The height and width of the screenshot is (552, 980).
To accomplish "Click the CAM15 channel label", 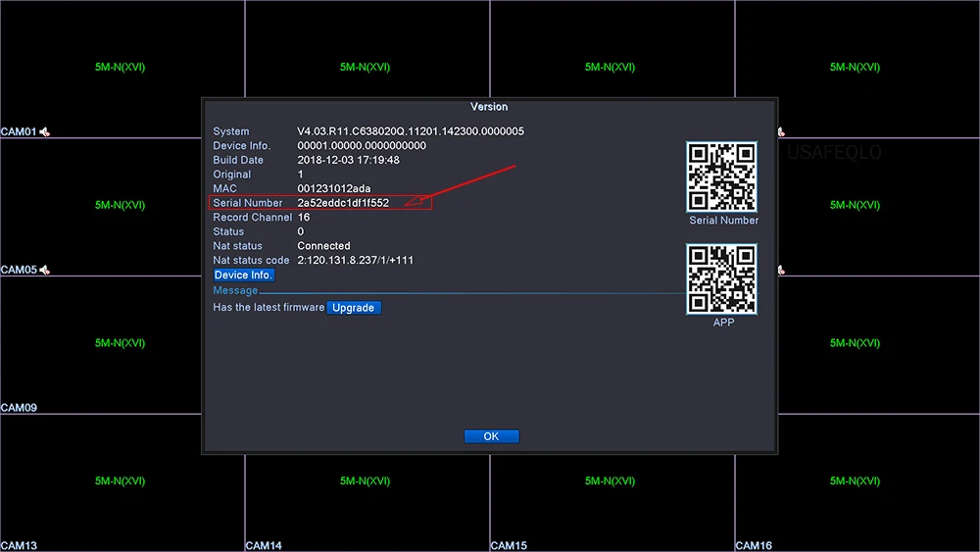I will coord(509,546).
